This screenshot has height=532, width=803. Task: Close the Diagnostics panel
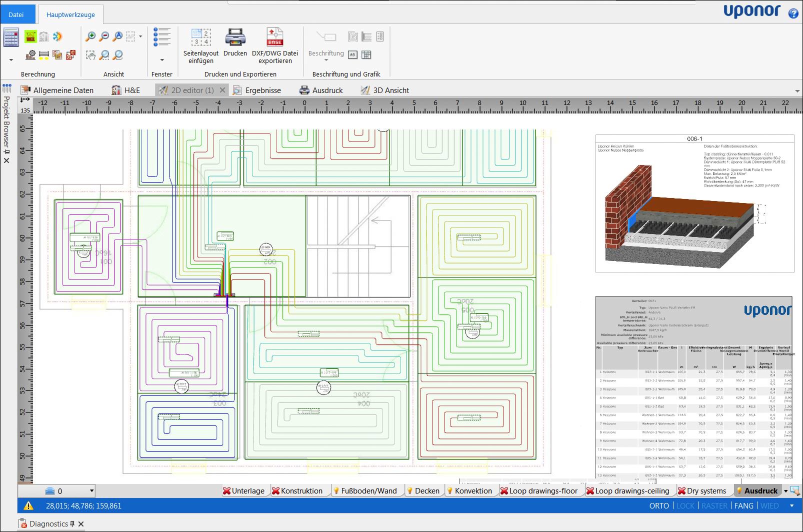tap(81, 524)
